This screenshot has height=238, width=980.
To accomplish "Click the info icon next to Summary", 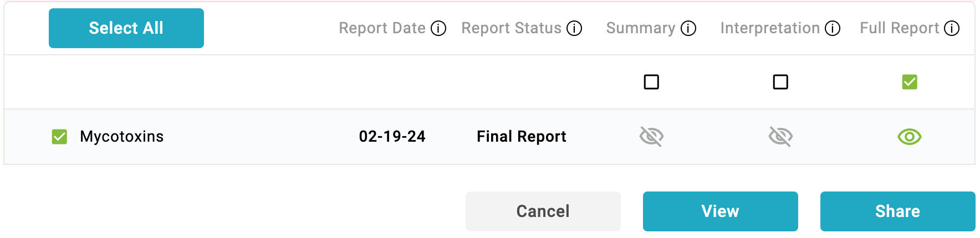I will click(x=688, y=28).
